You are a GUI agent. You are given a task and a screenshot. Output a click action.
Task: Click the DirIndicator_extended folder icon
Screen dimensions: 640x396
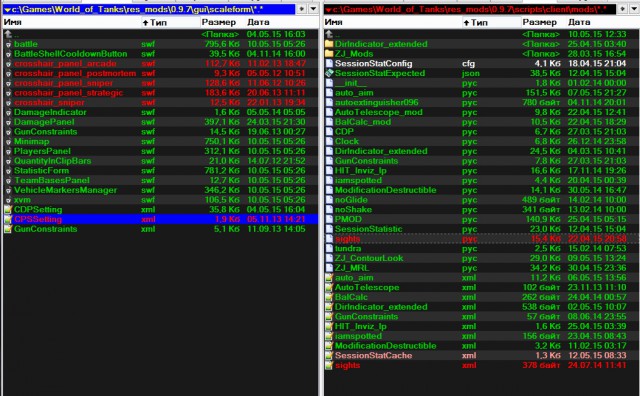pos(329,44)
